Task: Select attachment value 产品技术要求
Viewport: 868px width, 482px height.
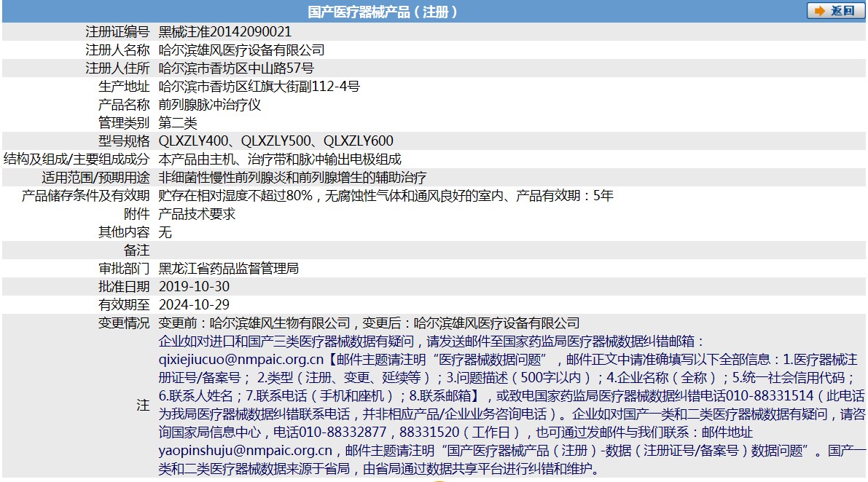Action: pos(197,214)
